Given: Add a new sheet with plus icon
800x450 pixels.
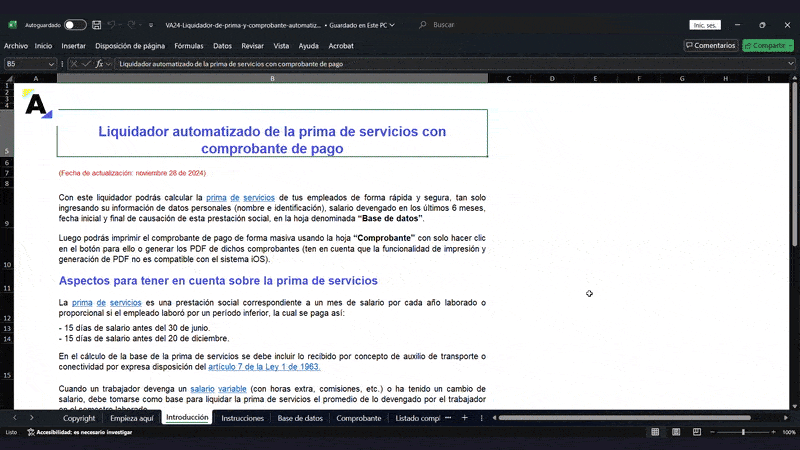Looking at the screenshot, I should [464, 418].
